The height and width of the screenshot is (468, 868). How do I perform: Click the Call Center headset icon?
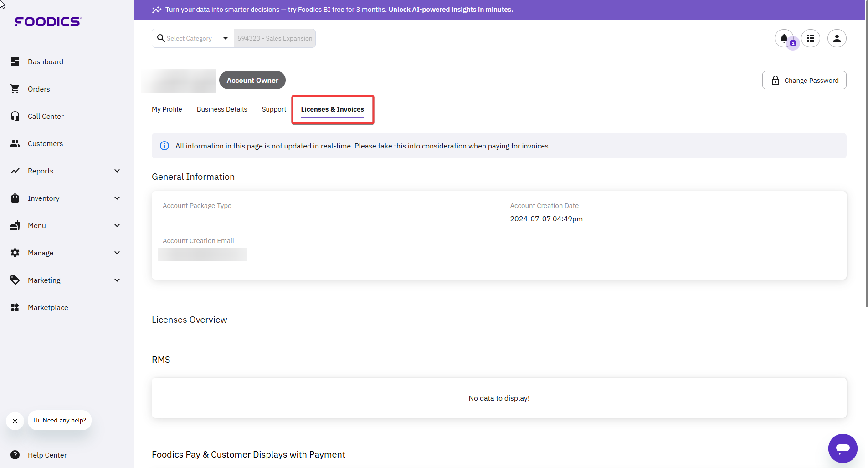click(x=15, y=116)
